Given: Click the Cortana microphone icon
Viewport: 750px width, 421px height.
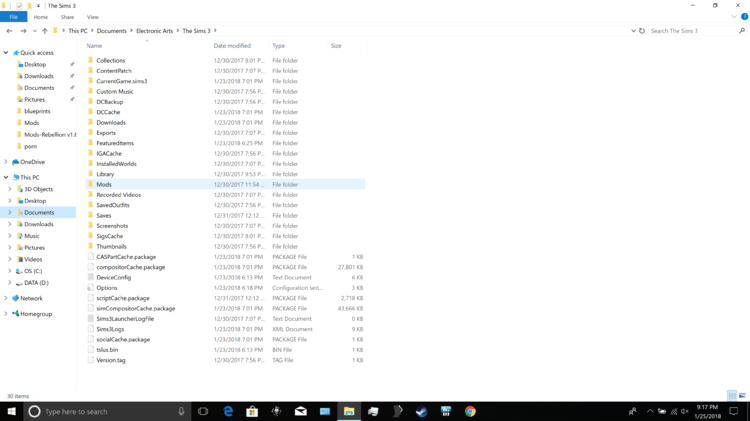Looking at the screenshot, I should pyautogui.click(x=181, y=411).
